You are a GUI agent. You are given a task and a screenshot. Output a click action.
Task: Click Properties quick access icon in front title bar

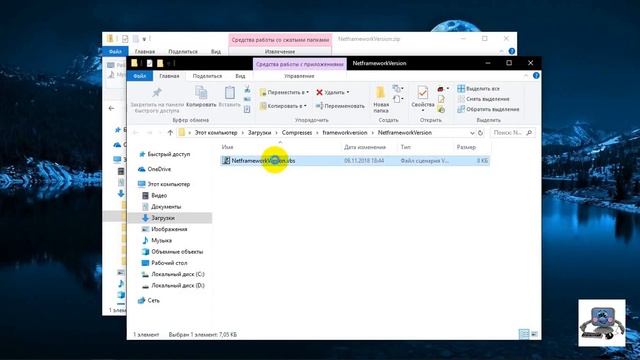[x=149, y=63]
